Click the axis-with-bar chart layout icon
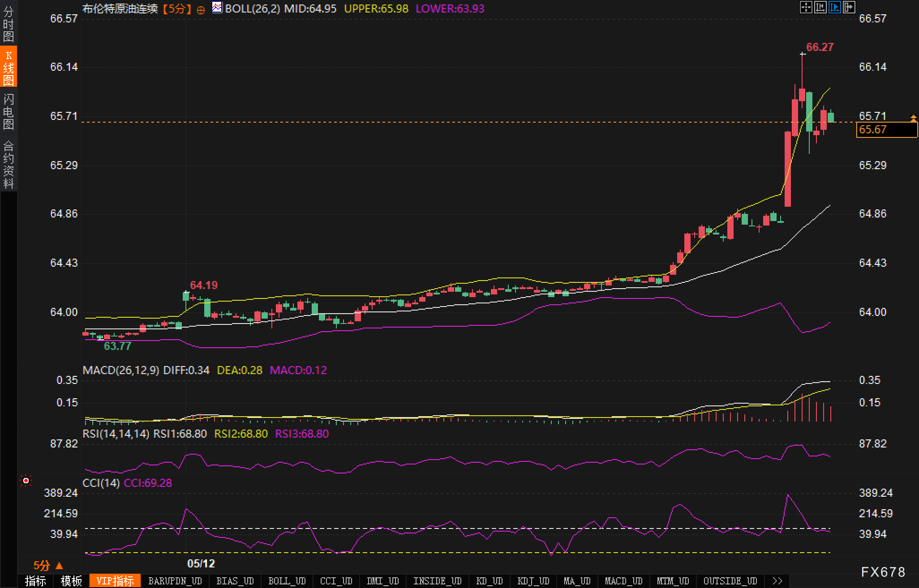This screenshot has height=588, width=919. [820, 7]
